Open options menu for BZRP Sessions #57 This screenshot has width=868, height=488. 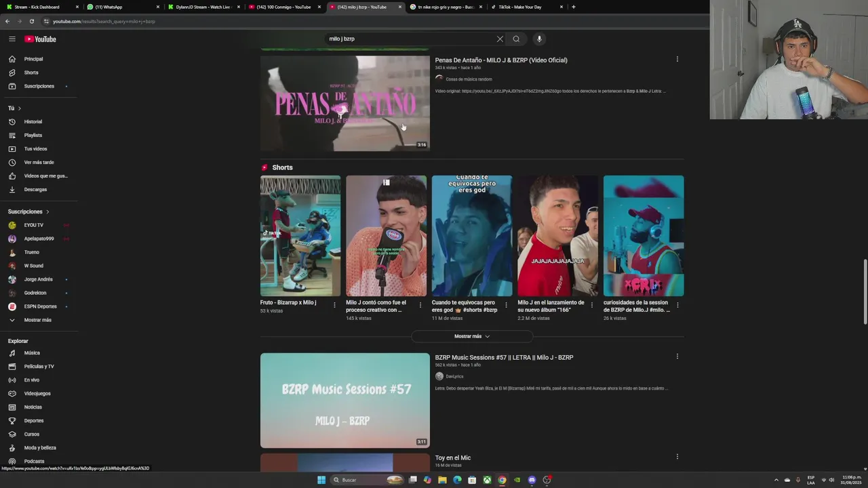click(677, 357)
